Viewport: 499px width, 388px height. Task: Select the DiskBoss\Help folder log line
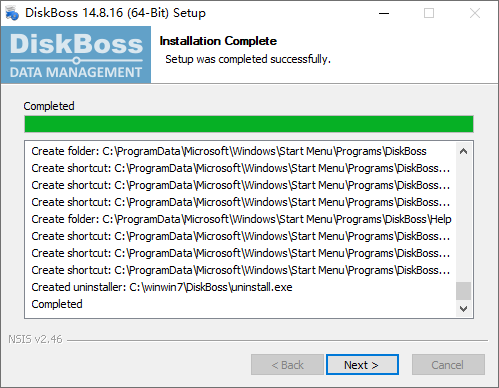coord(241,219)
